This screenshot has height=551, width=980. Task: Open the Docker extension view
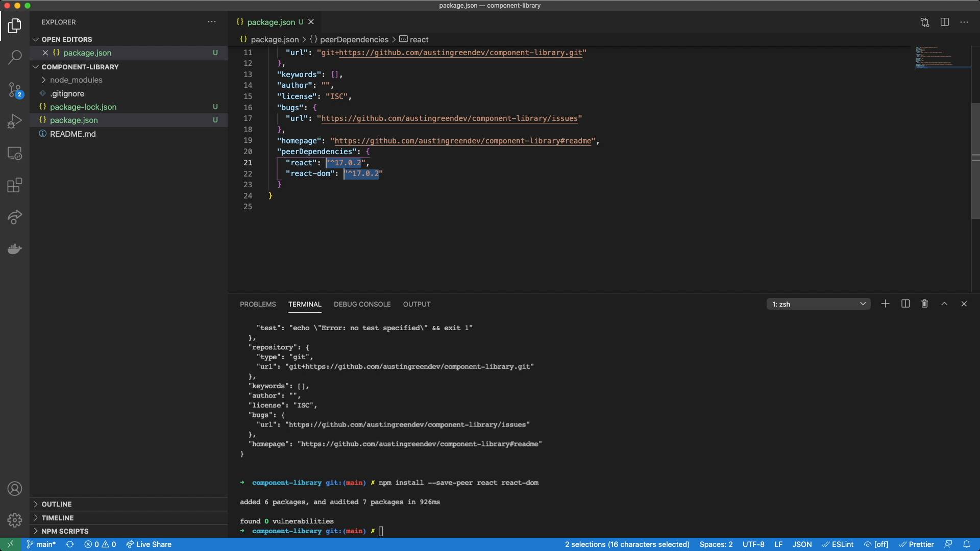15,249
